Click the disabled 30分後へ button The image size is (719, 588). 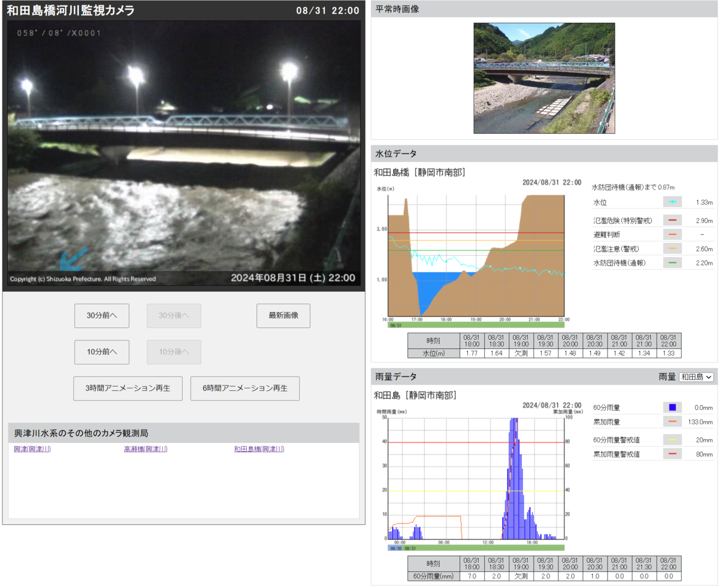pos(174,316)
